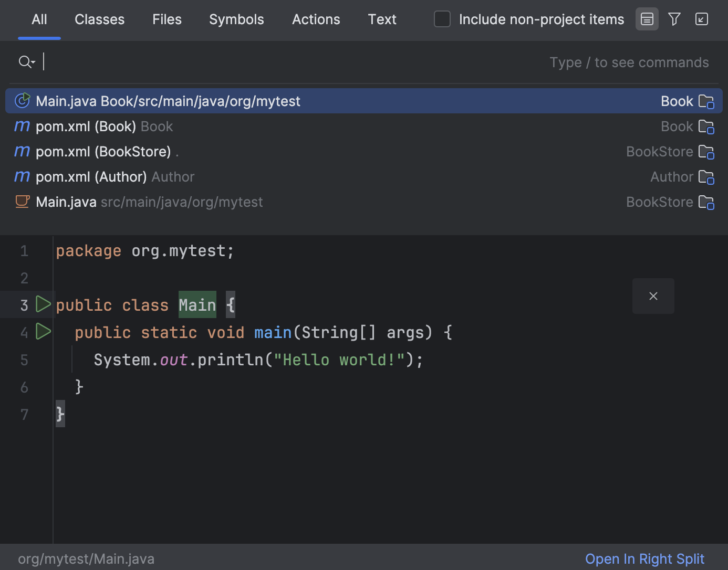728x570 pixels.
Task: Click the run gutter icon on line 3
Action: point(43,303)
